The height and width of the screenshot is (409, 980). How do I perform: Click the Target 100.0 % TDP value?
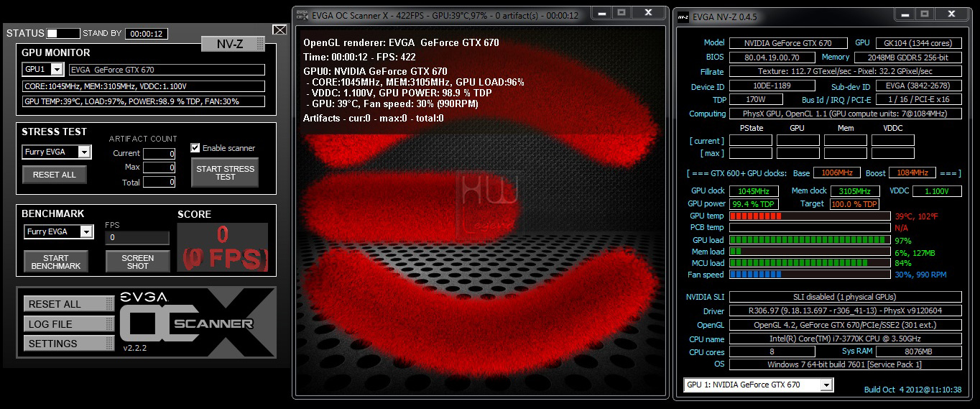pyautogui.click(x=855, y=204)
